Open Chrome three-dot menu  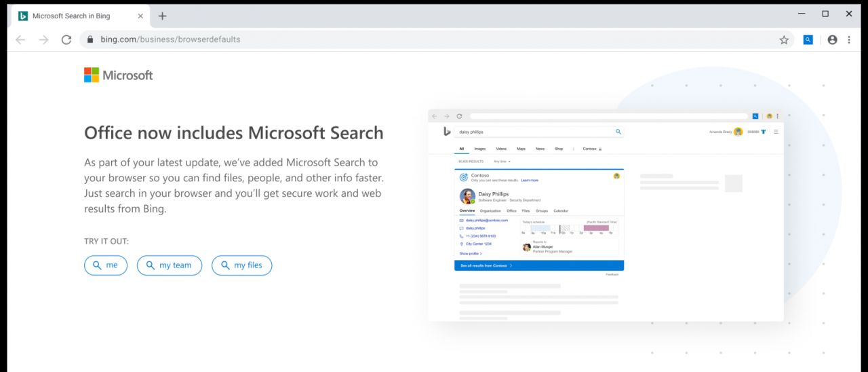tap(849, 40)
